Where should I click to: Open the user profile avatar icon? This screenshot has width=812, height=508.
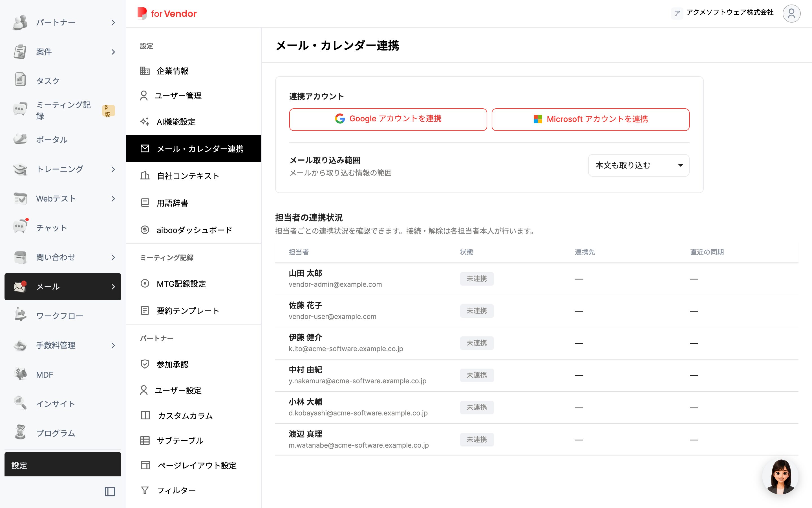(x=791, y=14)
